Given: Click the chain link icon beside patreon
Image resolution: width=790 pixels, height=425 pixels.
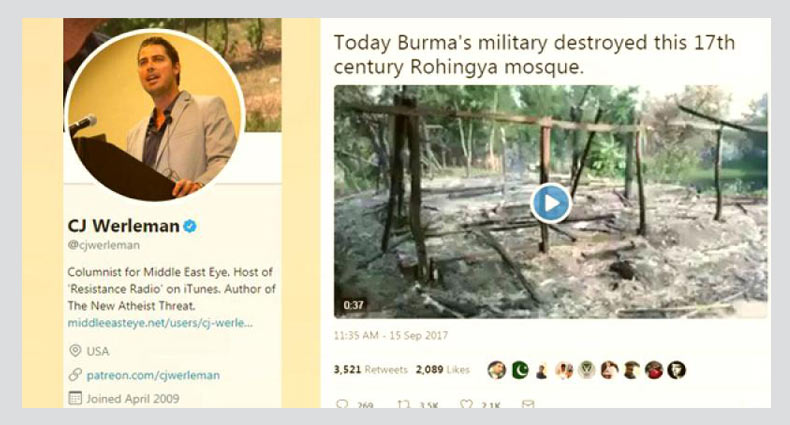Looking at the screenshot, I should (75, 375).
